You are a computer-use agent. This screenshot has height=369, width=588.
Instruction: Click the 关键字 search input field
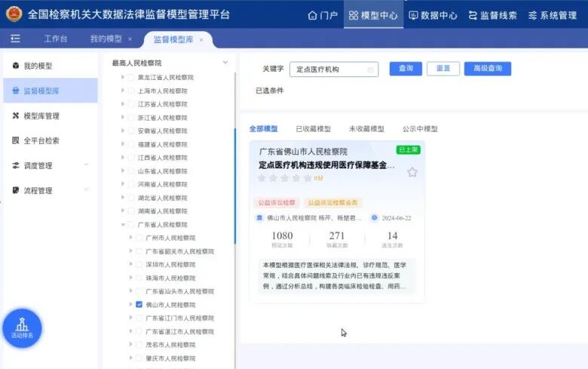tap(334, 69)
